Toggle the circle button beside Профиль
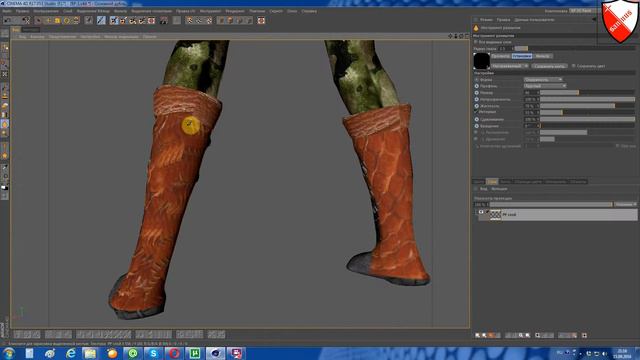The width and height of the screenshot is (640, 360). (476, 86)
